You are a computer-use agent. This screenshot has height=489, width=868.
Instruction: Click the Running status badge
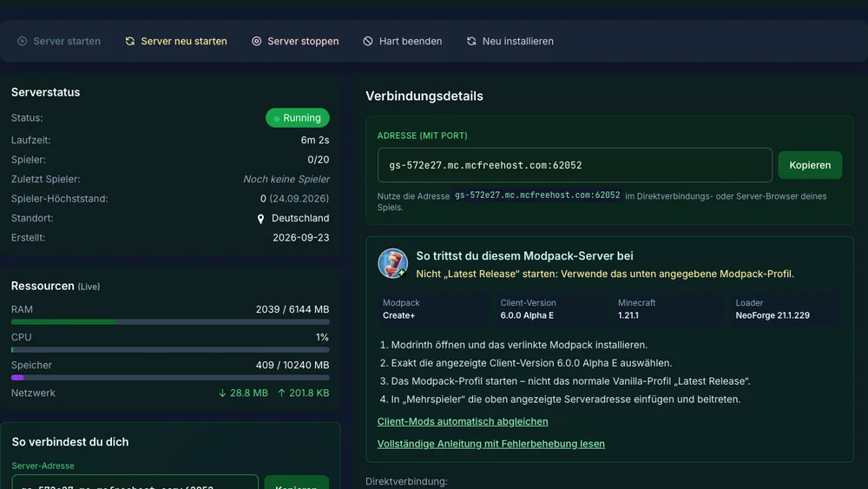[297, 118]
